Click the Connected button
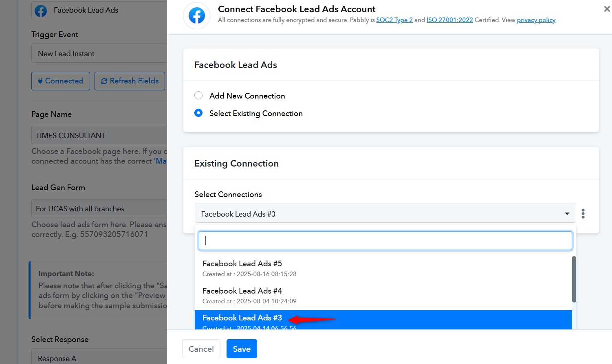 click(x=61, y=81)
